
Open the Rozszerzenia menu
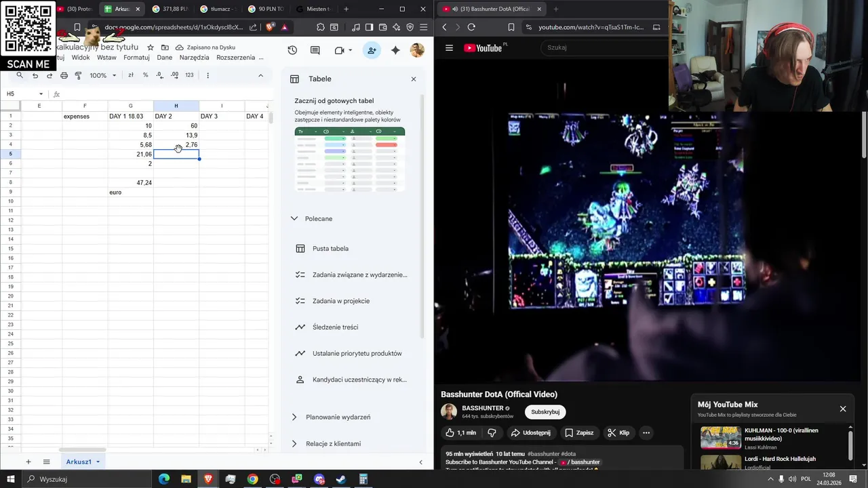(x=236, y=58)
